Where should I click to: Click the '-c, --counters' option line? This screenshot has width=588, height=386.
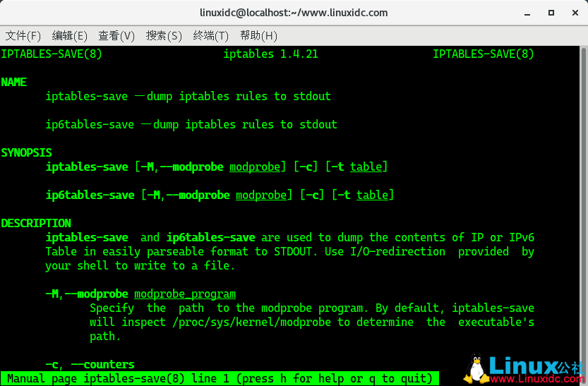click(x=90, y=364)
